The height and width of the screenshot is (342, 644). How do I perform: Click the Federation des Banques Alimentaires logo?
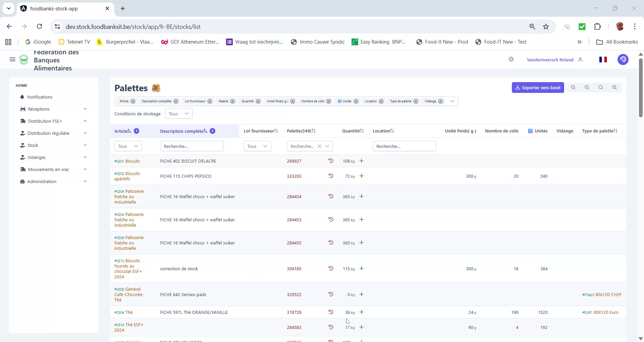coord(24,59)
